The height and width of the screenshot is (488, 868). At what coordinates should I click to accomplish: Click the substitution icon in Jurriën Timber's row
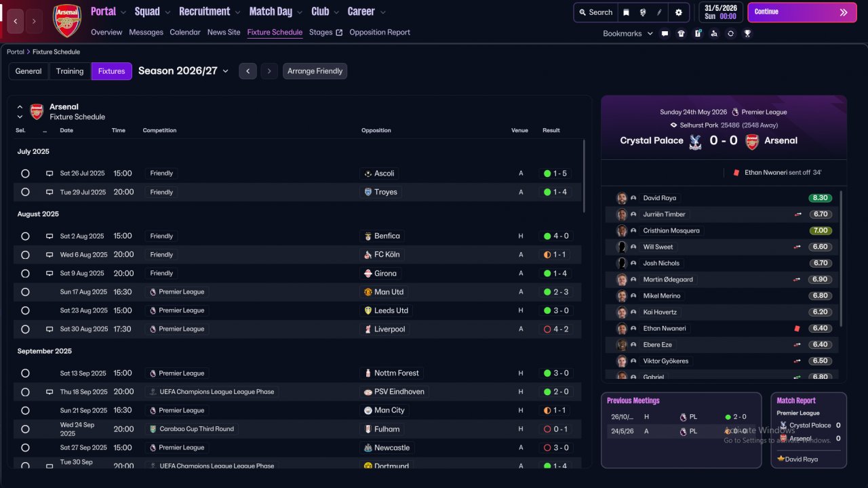798,214
